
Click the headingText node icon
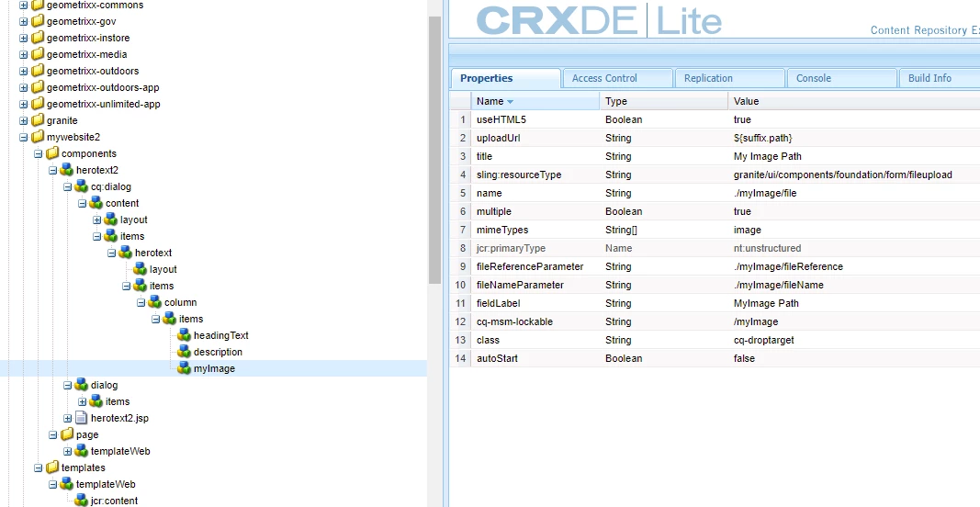tap(185, 335)
